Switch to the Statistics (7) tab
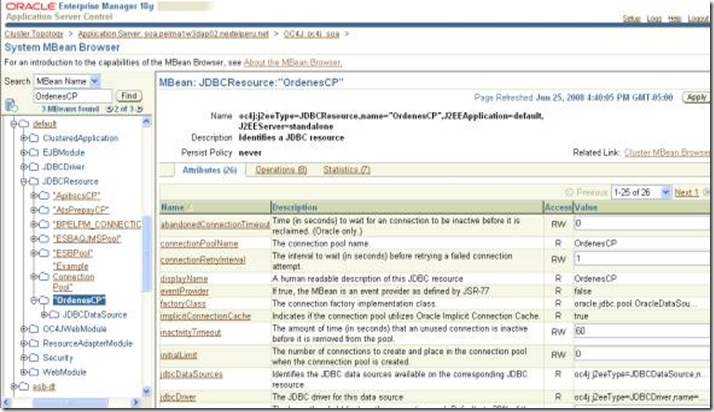Viewport: 714px width, 412px height. pyautogui.click(x=347, y=170)
